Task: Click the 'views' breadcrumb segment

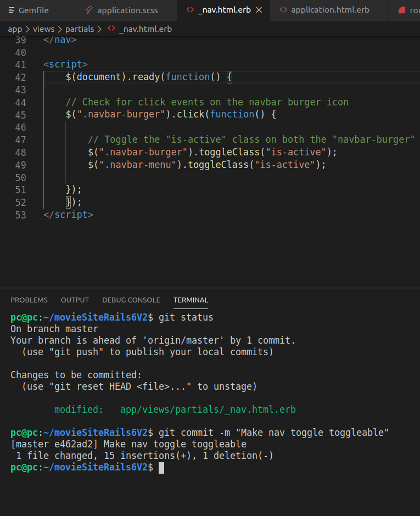Action: [43, 29]
